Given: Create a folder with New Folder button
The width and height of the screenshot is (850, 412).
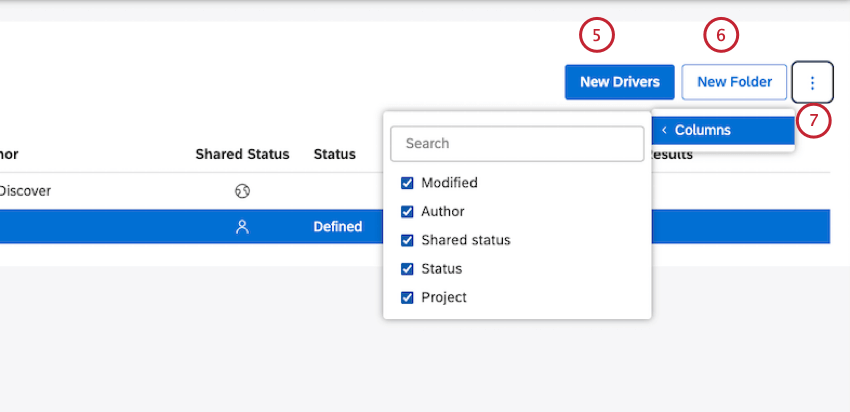Looking at the screenshot, I should pos(734,82).
